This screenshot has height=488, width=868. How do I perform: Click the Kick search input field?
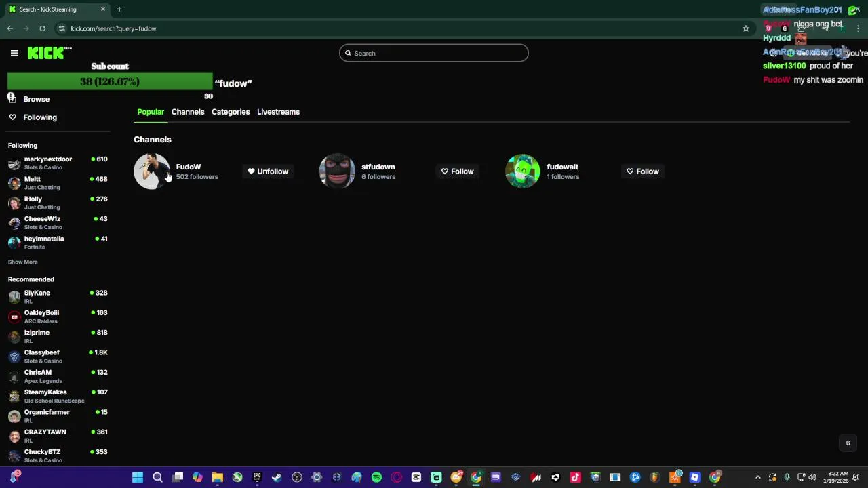[434, 53]
